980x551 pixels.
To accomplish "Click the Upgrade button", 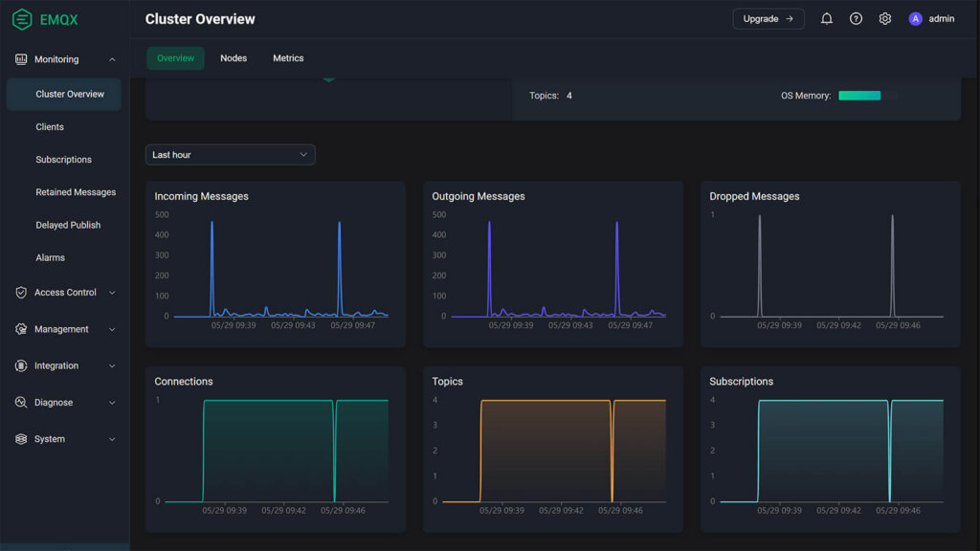I will pos(768,18).
